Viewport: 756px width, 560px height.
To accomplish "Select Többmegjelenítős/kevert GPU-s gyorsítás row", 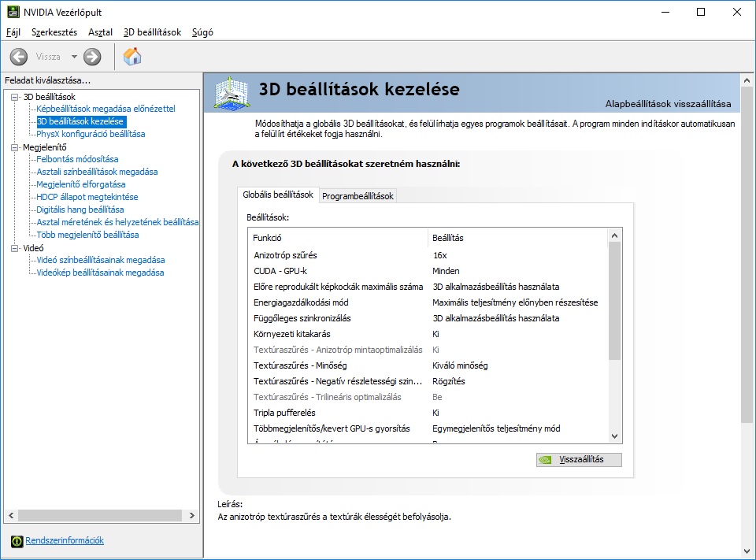I will pyautogui.click(x=428, y=428).
